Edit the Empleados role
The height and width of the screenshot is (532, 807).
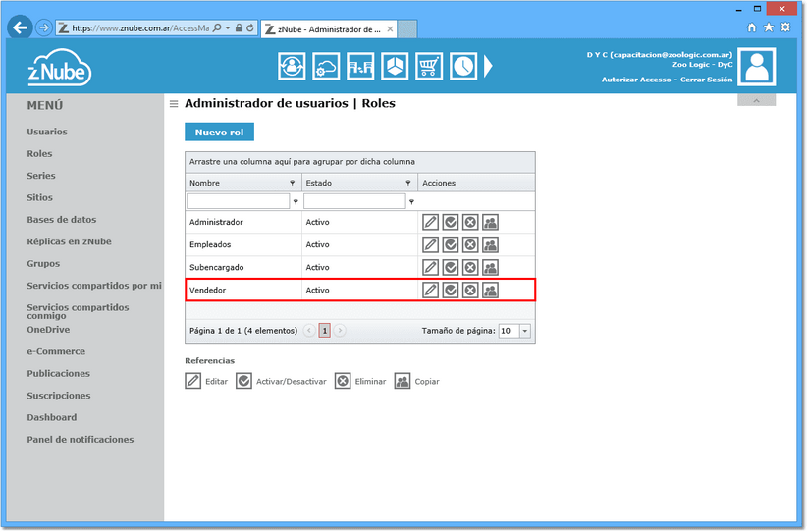[430, 245]
